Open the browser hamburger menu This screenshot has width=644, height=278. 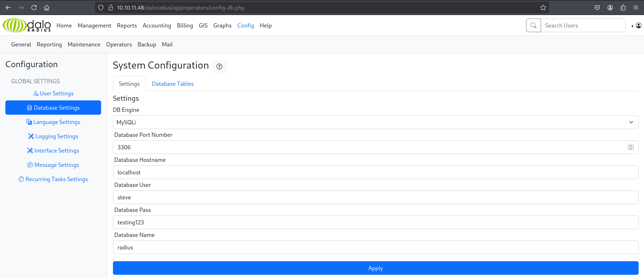click(636, 8)
